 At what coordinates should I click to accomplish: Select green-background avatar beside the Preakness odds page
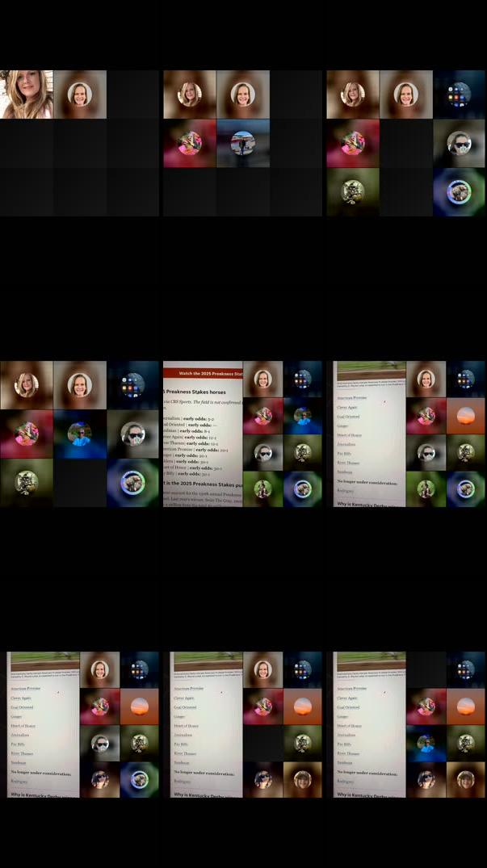coord(262,489)
